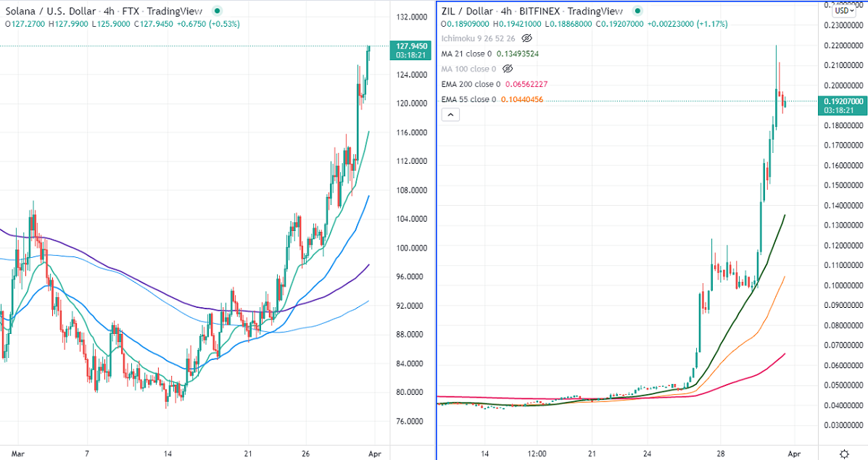Image resolution: width=868 pixels, height=460 pixels.
Task: Select the MA 21 close indicator label
Action: (467, 54)
